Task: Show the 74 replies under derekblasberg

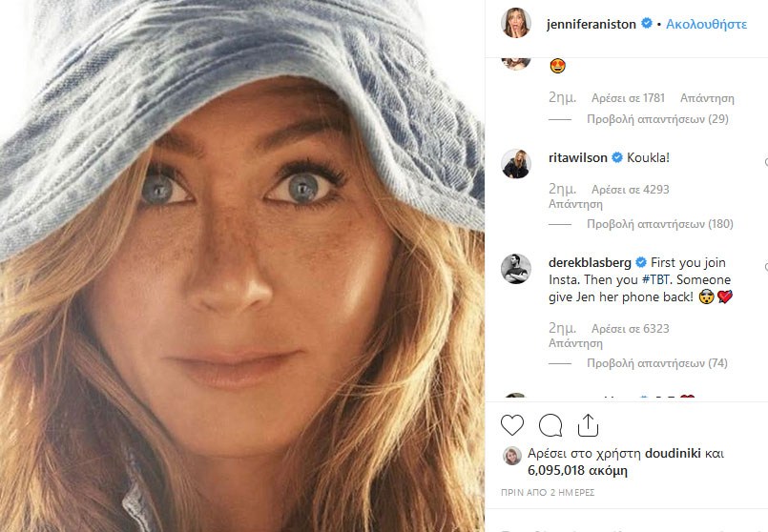Action: pyautogui.click(x=656, y=363)
